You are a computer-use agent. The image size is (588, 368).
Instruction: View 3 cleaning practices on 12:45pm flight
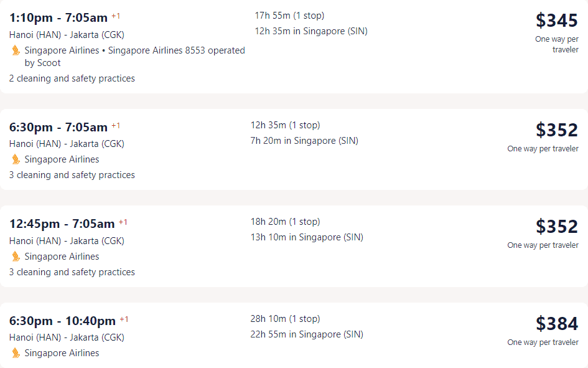(72, 272)
